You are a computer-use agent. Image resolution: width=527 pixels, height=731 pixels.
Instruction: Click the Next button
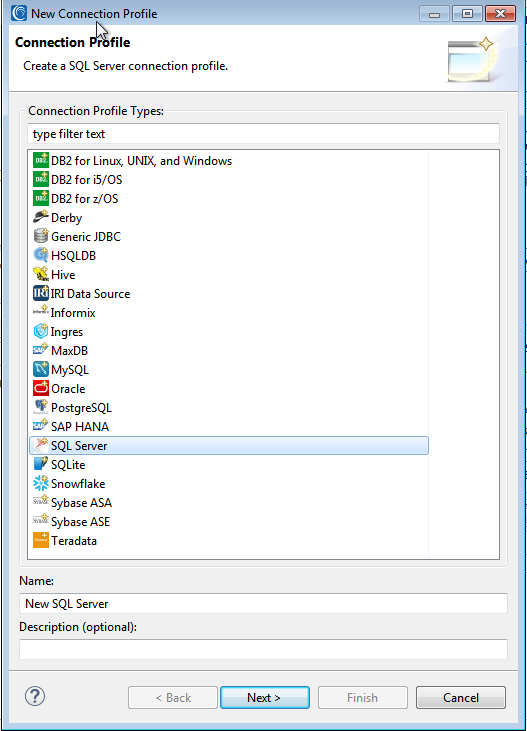(x=264, y=697)
